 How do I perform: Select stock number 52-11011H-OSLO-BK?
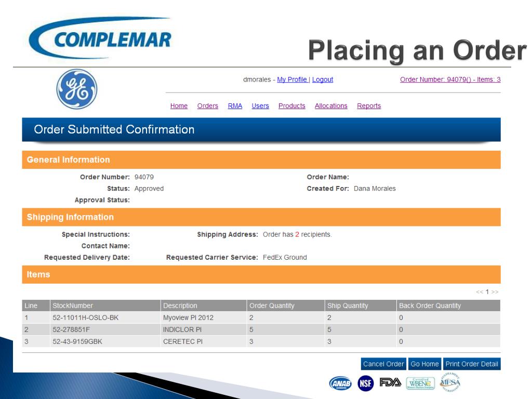86,317
